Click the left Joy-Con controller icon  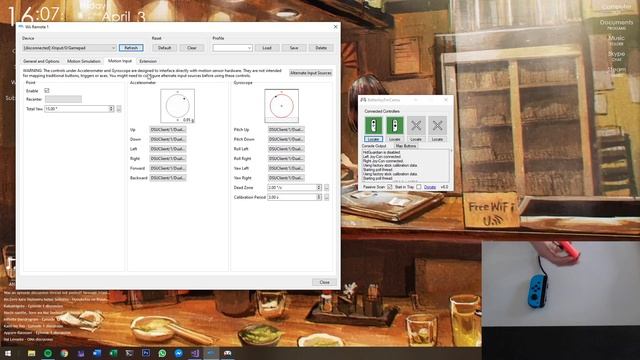(x=373, y=125)
